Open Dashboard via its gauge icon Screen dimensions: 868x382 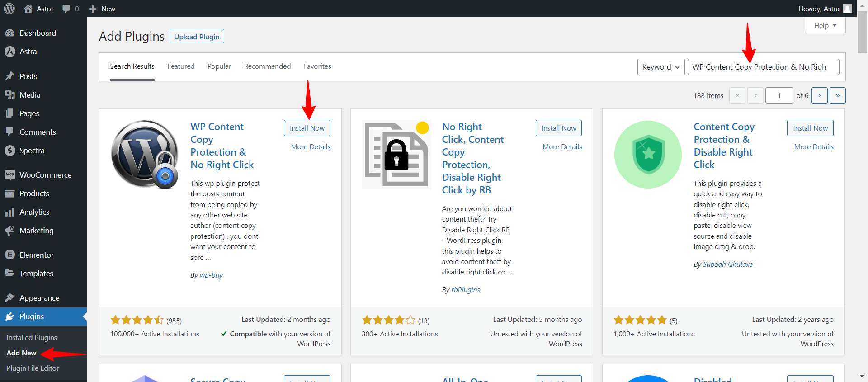click(x=10, y=33)
